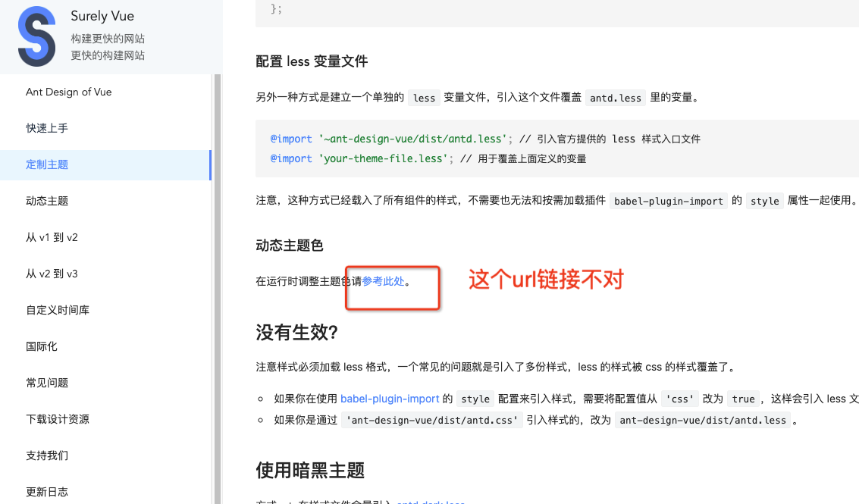Image resolution: width=859 pixels, height=504 pixels.
Task: Click inline code ant-design-vue/dist/antd.less
Action: 703,420
